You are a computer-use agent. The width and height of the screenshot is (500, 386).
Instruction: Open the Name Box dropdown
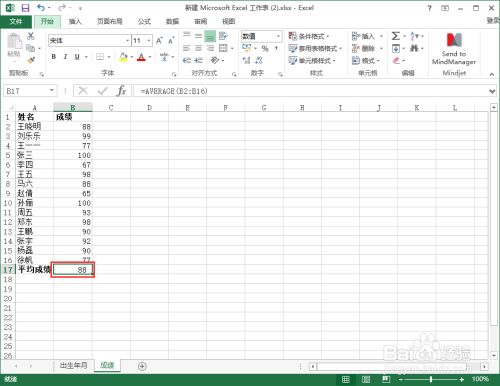[x=52, y=90]
